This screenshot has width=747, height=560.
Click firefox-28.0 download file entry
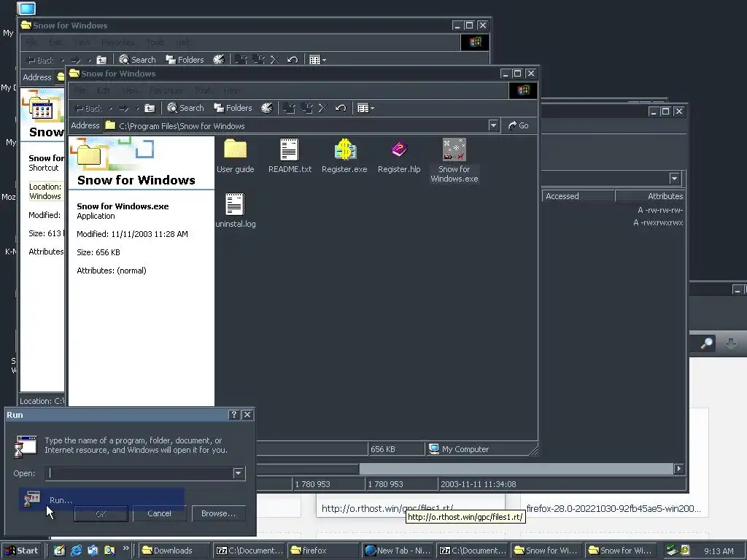click(613, 508)
